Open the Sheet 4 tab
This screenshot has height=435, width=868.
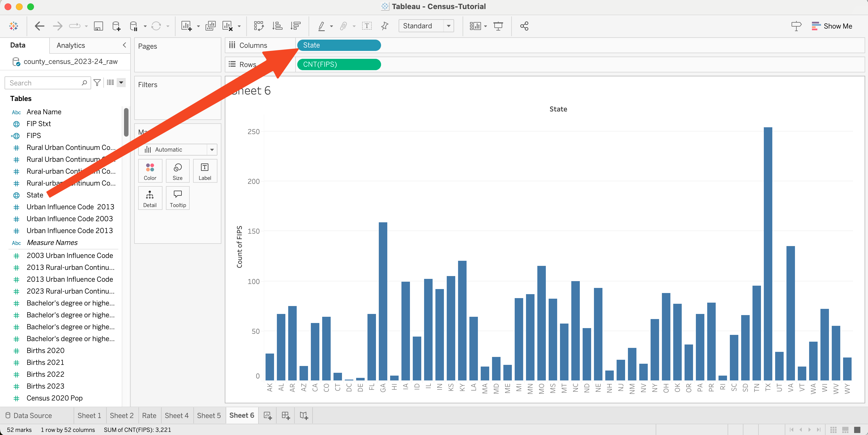(x=176, y=415)
